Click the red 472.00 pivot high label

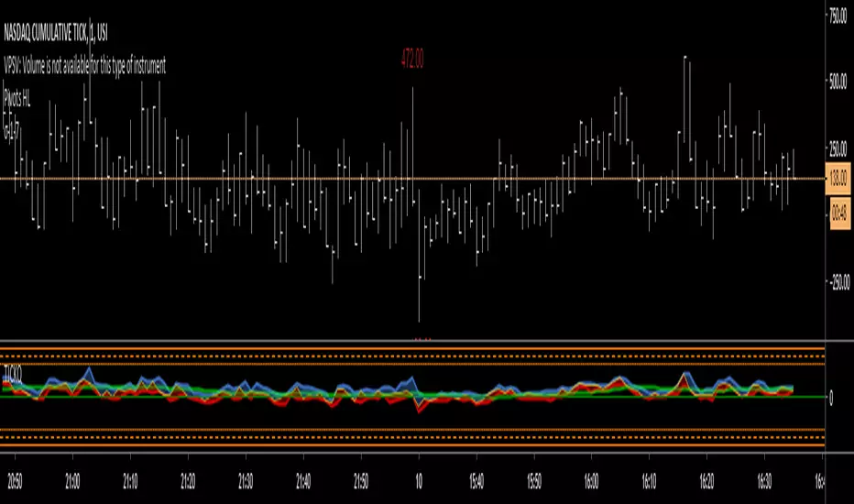[412, 59]
